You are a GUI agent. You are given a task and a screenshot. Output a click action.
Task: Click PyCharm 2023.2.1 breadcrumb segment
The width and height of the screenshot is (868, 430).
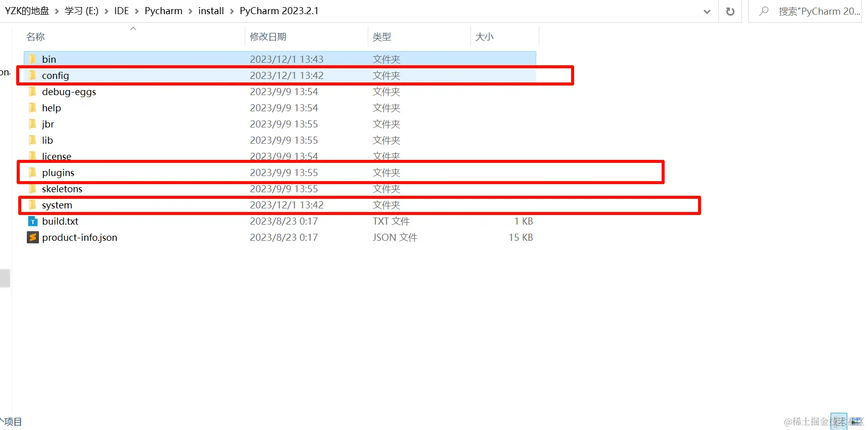click(x=279, y=11)
